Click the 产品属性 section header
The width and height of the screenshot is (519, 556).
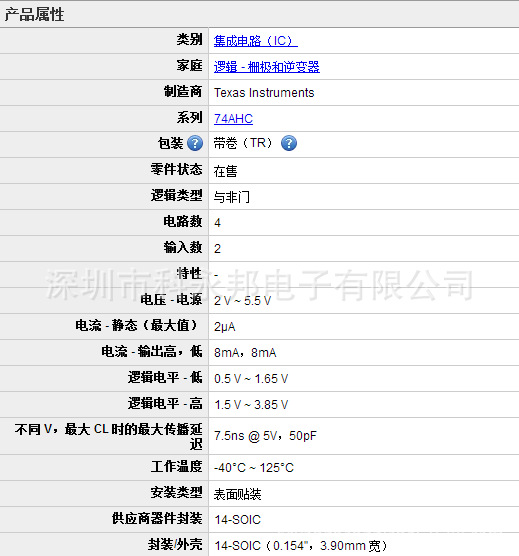[x=34, y=15]
